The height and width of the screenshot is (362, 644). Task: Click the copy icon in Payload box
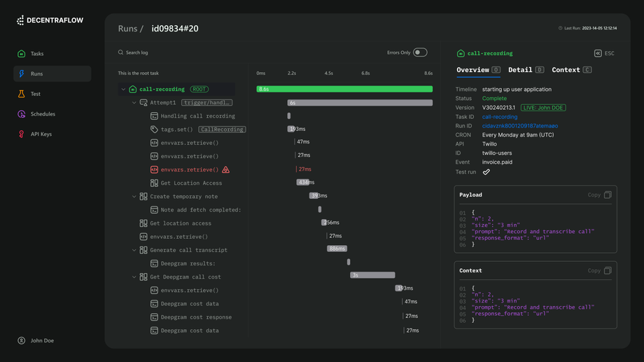click(x=608, y=195)
